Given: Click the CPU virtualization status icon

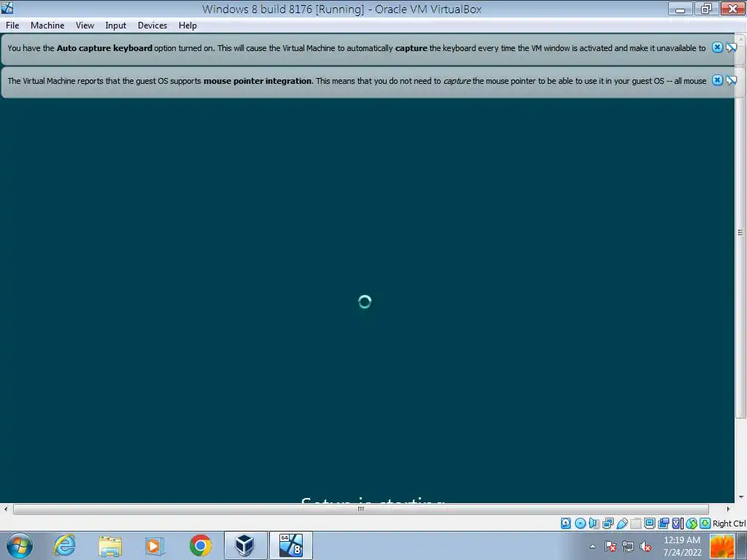Looking at the screenshot, I should coord(678,524).
